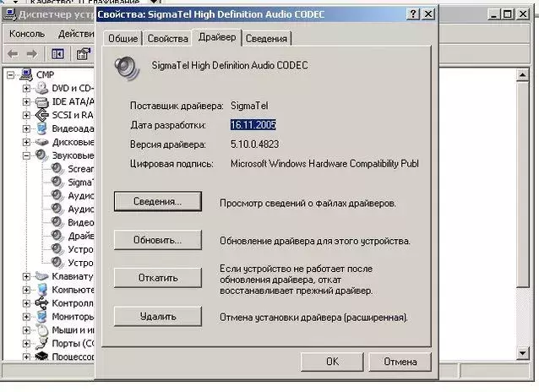The image size is (539, 392).
Task: Click the Откатить roll back button
Action: click(158, 278)
